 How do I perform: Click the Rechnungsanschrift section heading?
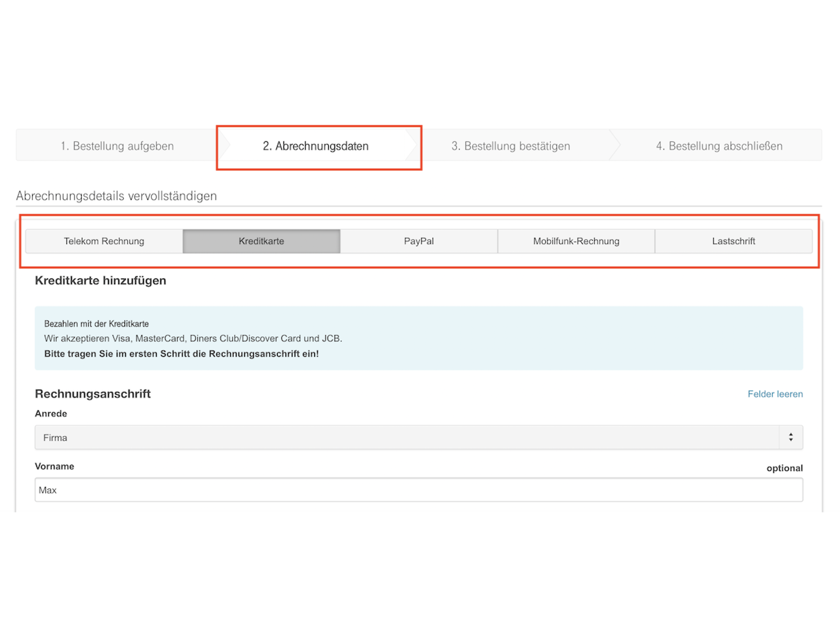tap(93, 394)
